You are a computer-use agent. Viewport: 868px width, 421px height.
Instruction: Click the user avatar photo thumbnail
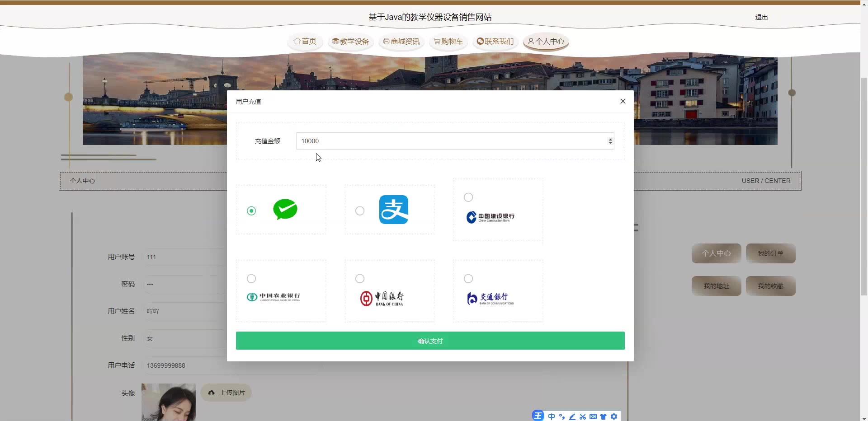tap(169, 402)
